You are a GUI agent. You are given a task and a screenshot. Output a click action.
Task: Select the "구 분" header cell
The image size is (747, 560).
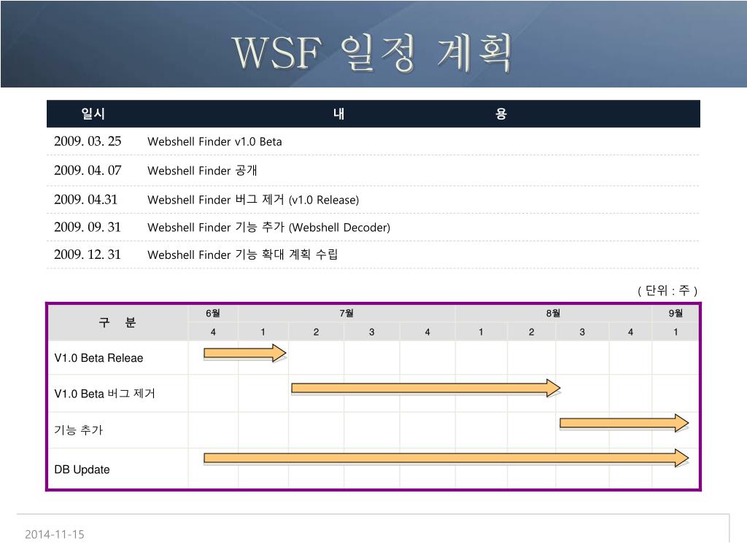click(x=117, y=322)
